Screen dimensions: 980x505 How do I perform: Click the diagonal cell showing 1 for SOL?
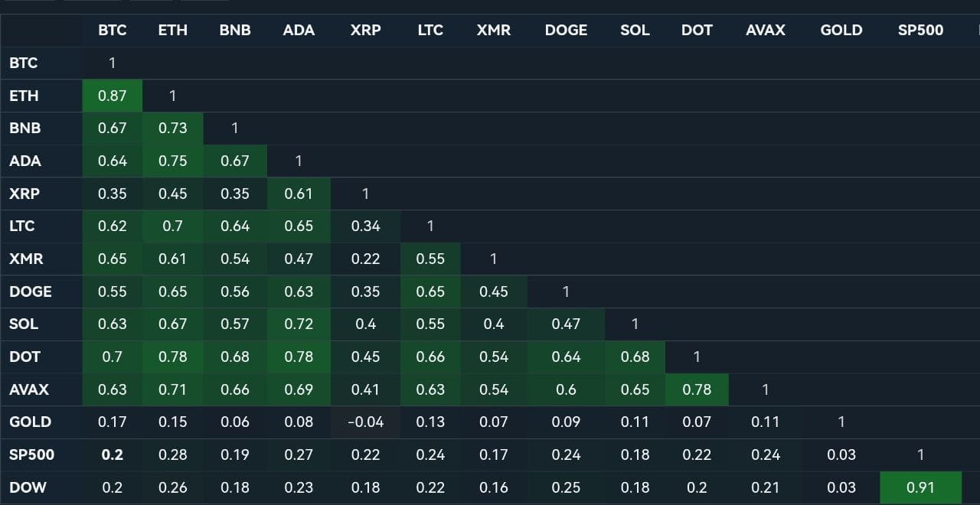click(635, 324)
